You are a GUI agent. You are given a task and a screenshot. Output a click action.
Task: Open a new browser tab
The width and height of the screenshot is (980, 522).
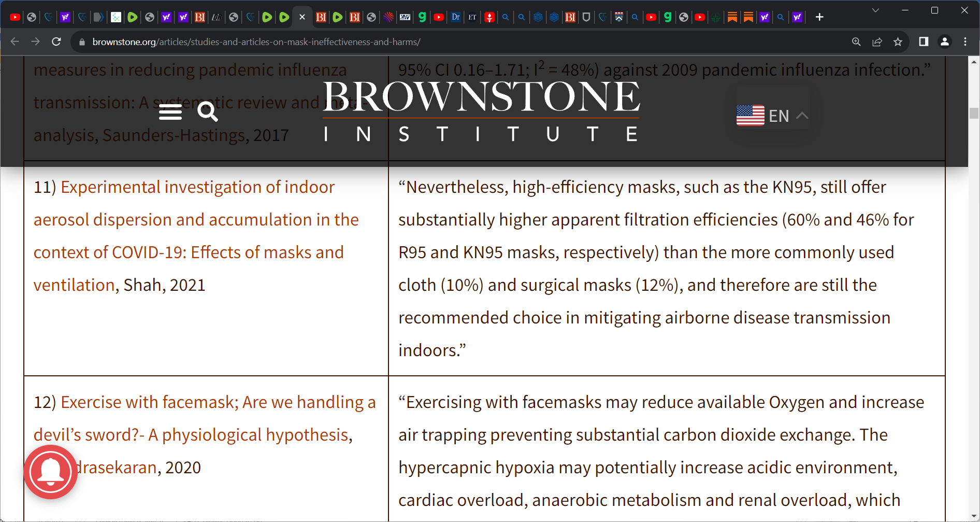[819, 17]
